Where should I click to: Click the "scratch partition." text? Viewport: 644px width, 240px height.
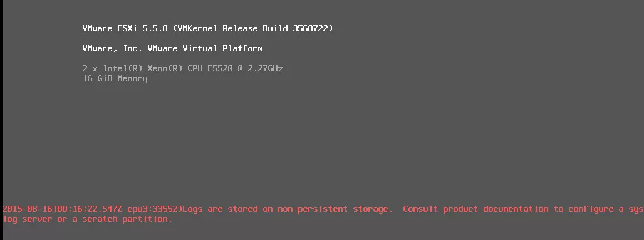tap(127, 219)
